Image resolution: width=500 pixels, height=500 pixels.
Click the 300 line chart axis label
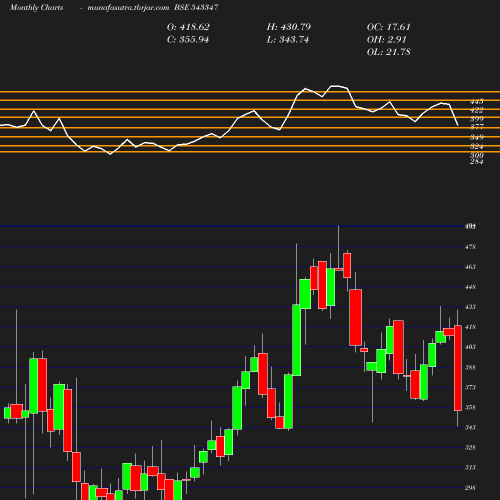pyautogui.click(x=476, y=155)
